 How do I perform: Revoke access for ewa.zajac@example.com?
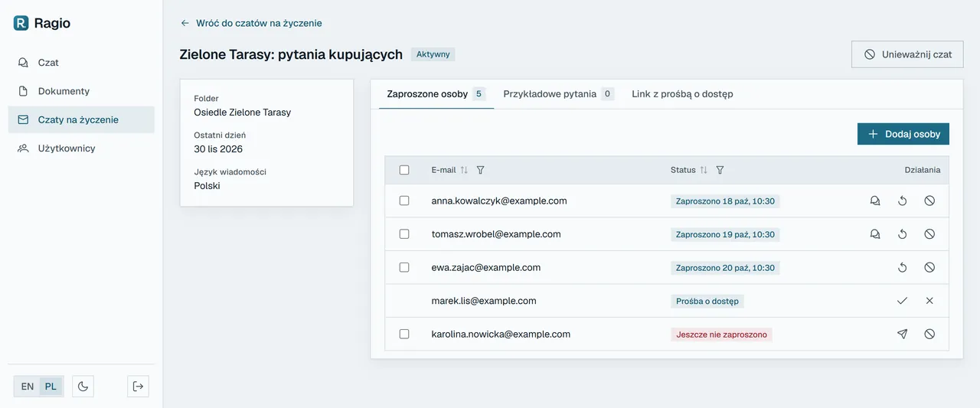click(929, 268)
